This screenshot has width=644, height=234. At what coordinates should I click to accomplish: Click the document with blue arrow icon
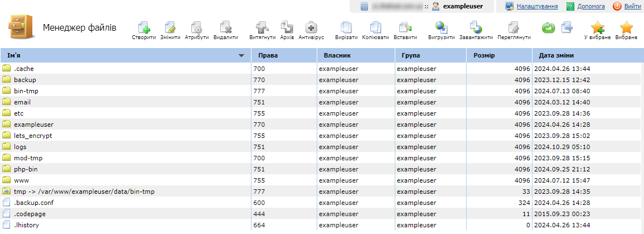(x=567, y=27)
